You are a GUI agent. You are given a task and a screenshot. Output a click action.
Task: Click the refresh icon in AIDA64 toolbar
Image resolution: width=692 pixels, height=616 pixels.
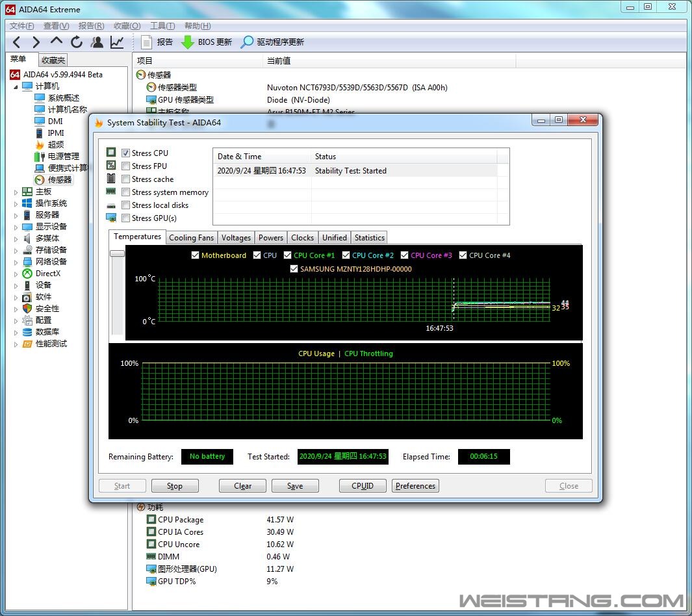tap(77, 42)
